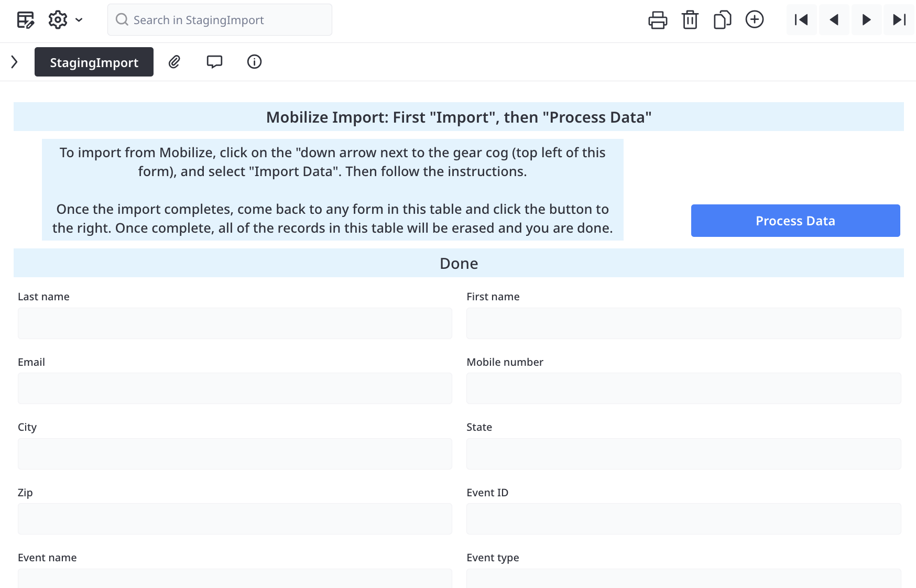Click into the Zip field
The width and height of the screenshot is (916, 588).
point(235,519)
